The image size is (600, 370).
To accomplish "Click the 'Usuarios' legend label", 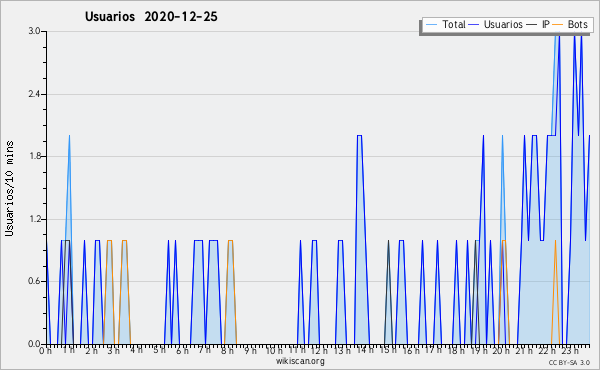I will point(503,24).
